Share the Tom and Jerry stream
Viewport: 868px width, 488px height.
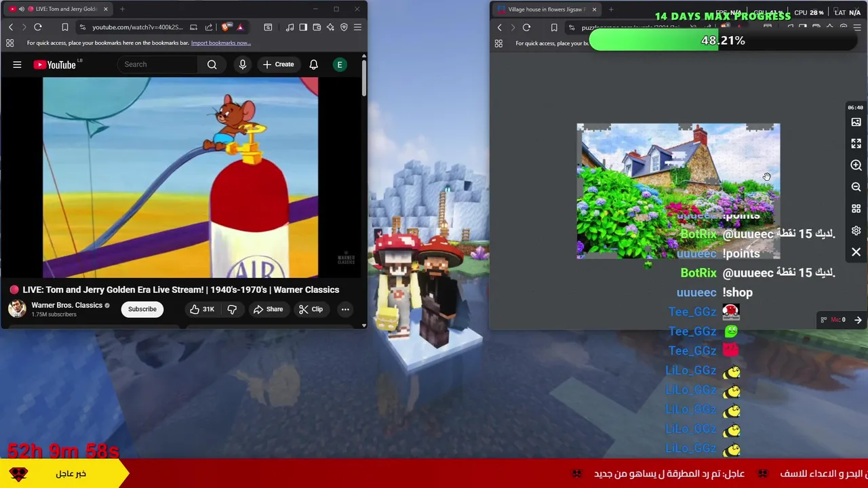tap(268, 309)
